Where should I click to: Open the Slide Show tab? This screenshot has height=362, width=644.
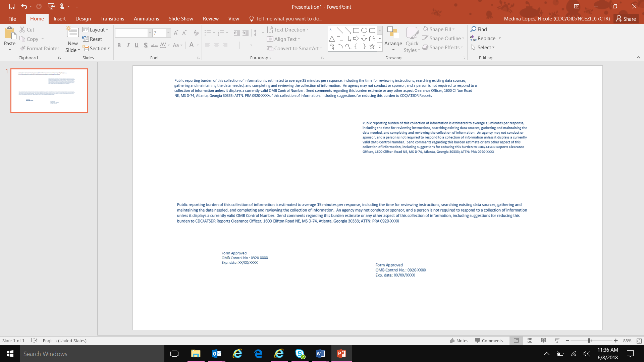[181, 19]
